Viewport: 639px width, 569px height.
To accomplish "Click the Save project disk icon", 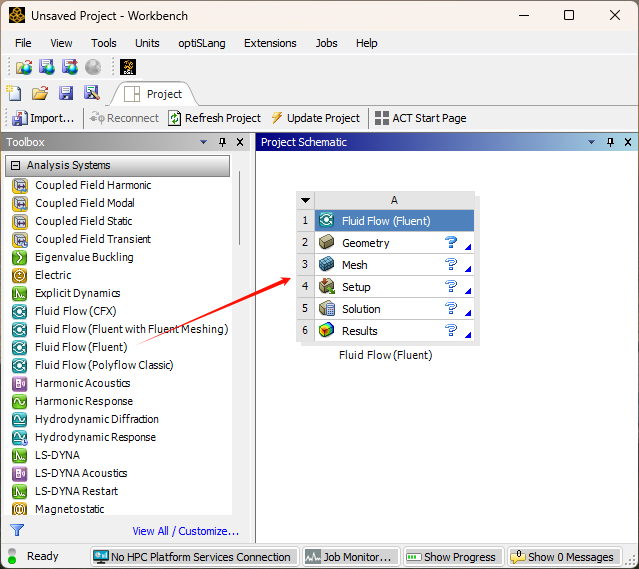I will (x=66, y=93).
